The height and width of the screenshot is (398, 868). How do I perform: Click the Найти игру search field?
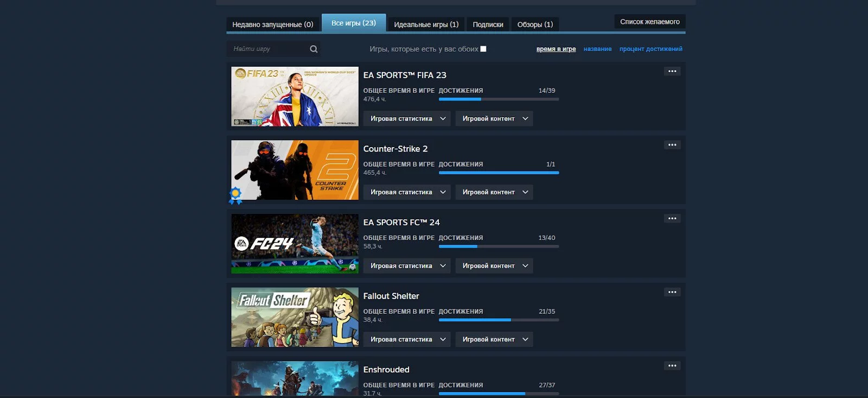click(x=269, y=49)
